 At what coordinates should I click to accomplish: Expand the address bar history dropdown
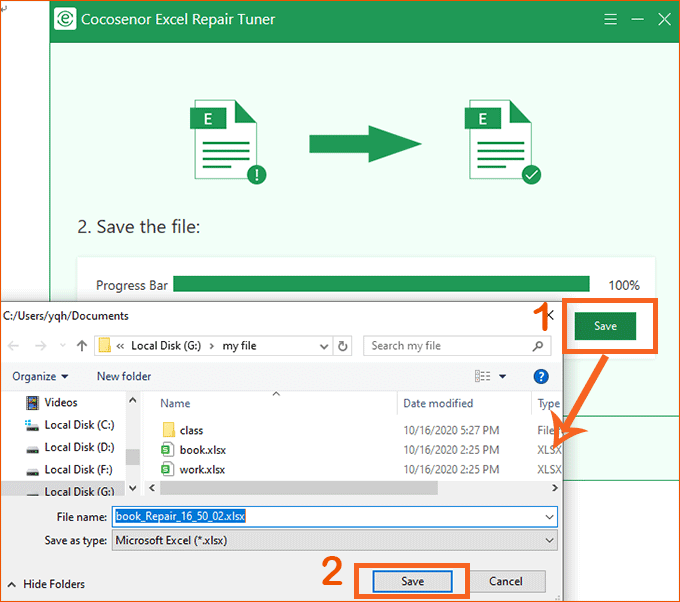324,346
